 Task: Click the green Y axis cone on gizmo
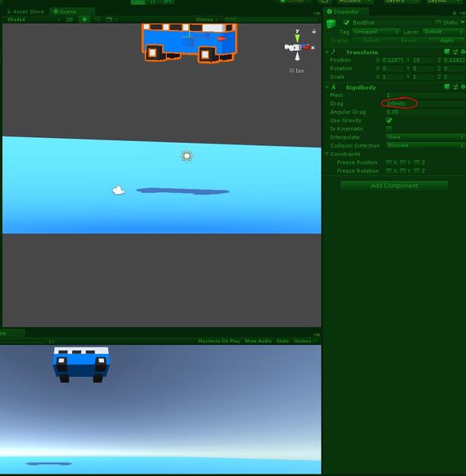pyautogui.click(x=297, y=38)
